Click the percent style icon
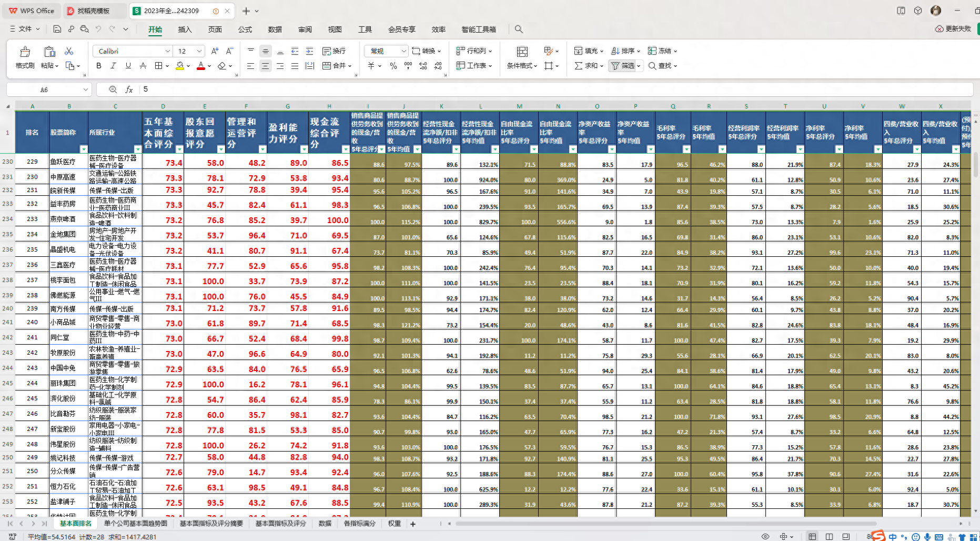The image size is (980, 541). point(393,66)
